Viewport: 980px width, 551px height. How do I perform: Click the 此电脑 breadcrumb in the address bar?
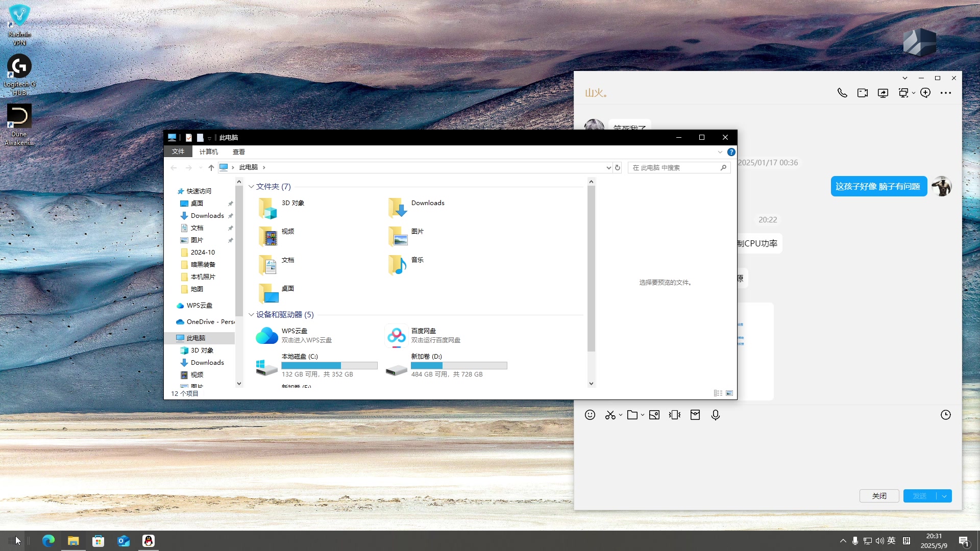click(249, 167)
